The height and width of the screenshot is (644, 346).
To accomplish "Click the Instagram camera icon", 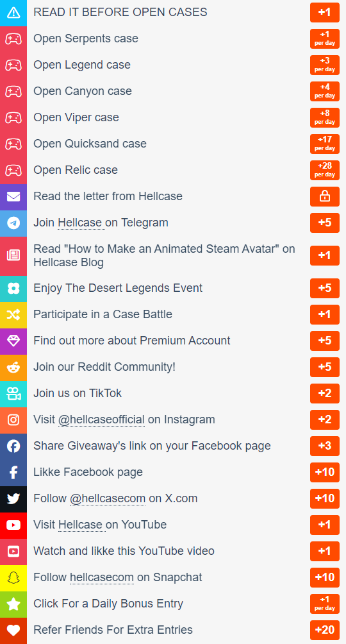I will 13,419.
